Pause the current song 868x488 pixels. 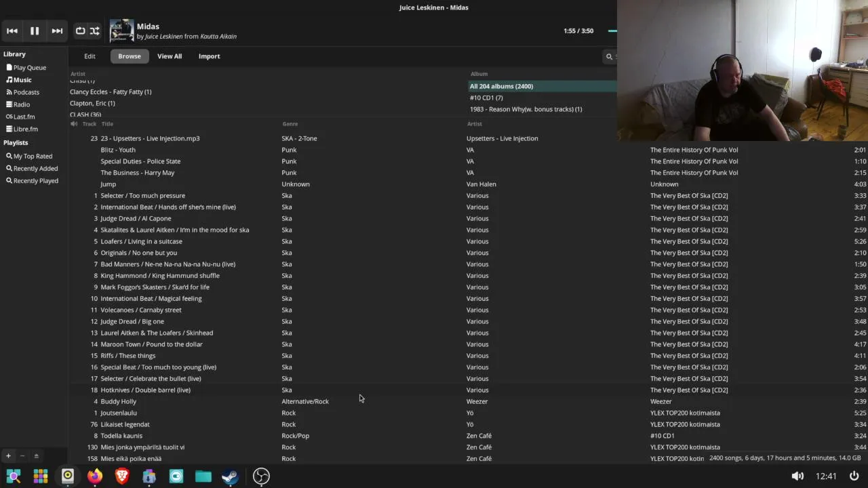pyautogui.click(x=35, y=30)
